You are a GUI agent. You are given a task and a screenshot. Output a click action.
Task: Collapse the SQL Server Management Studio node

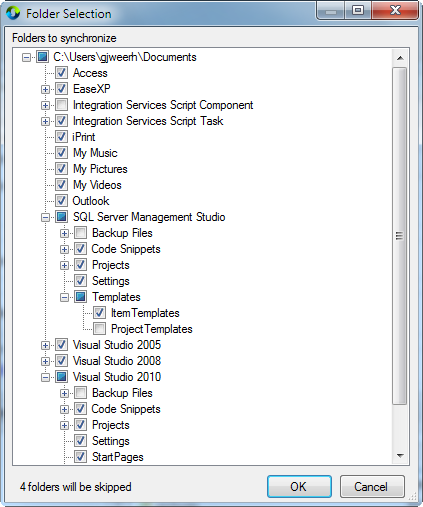click(45, 218)
